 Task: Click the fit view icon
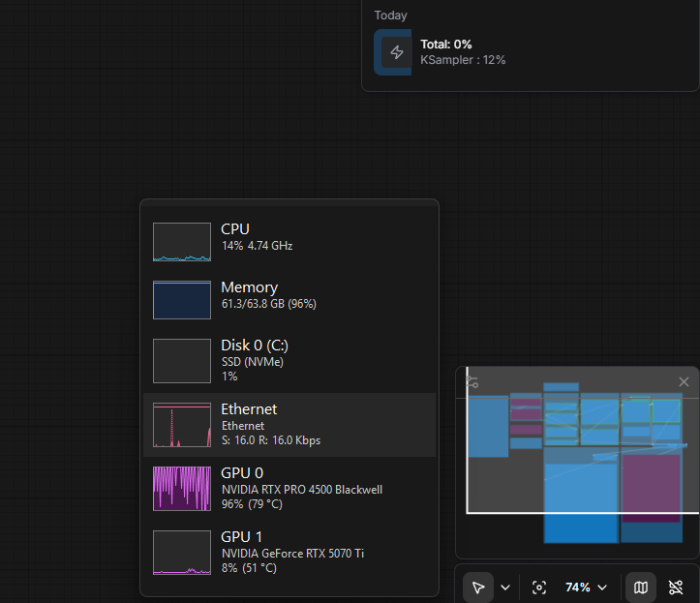coord(539,588)
